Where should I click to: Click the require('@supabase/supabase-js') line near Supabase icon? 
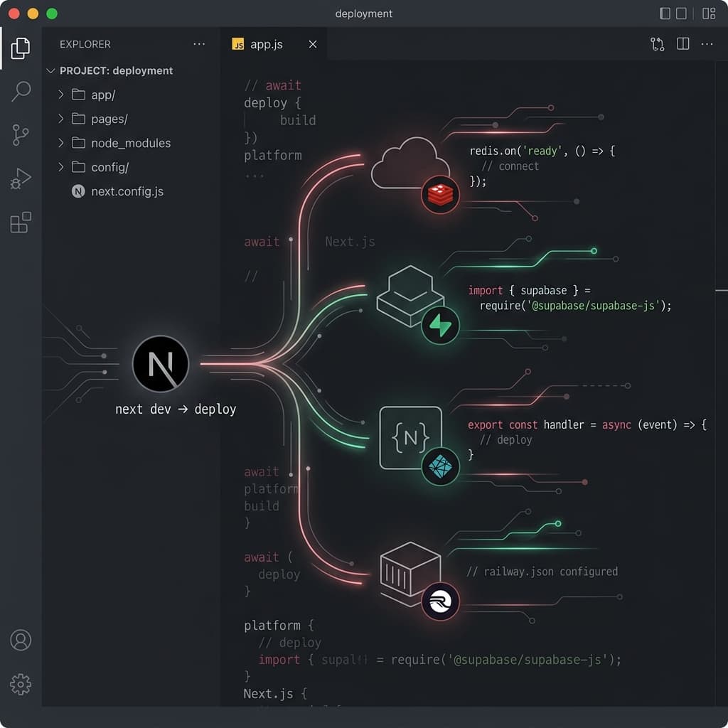pos(575,306)
